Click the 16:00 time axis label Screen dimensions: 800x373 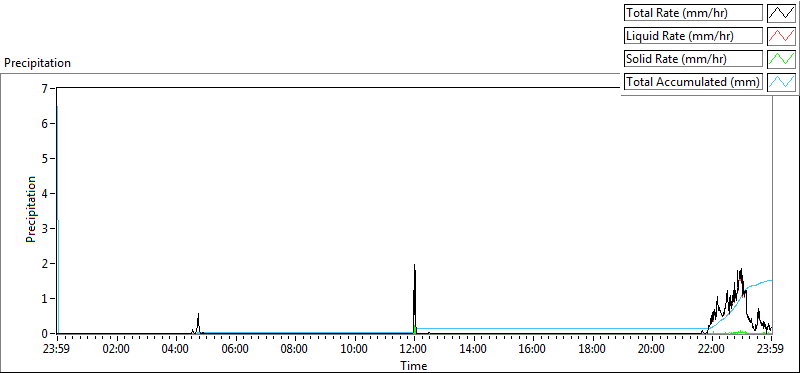point(533,350)
